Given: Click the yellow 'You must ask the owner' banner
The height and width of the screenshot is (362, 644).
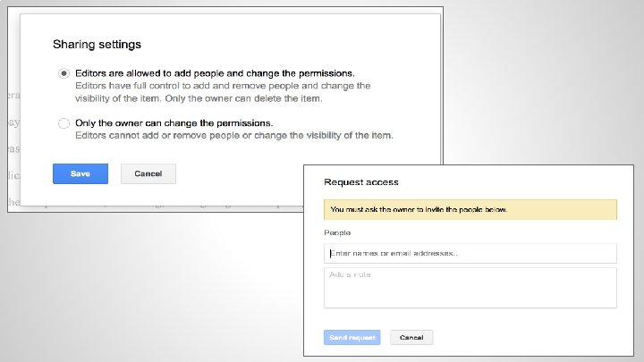Looking at the screenshot, I should tap(470, 209).
